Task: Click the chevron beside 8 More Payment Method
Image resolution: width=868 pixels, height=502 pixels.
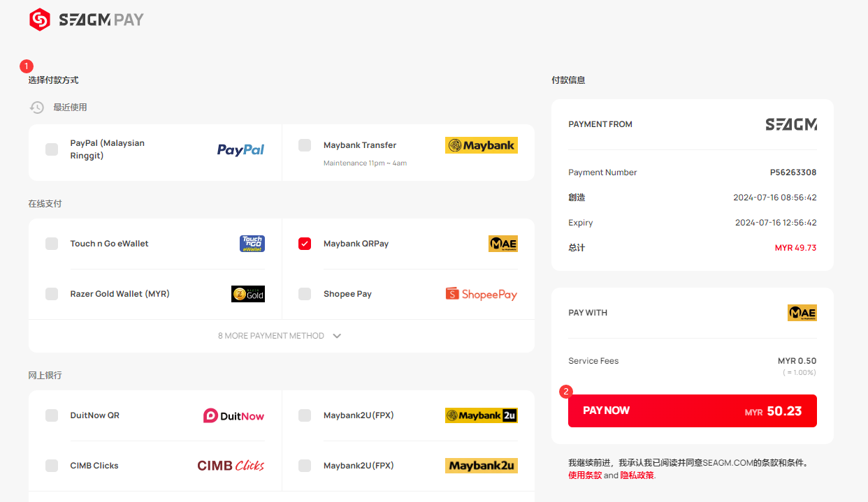Action: [337, 336]
